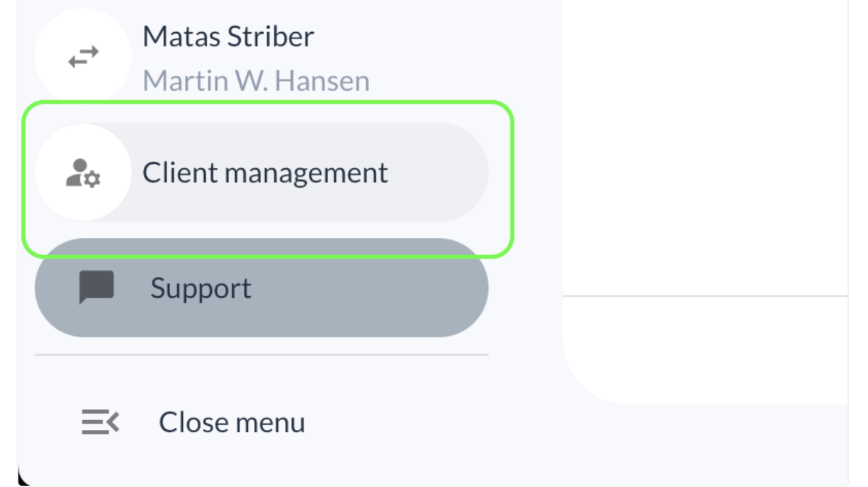Click the Close menu collapse icon

pyautogui.click(x=101, y=422)
